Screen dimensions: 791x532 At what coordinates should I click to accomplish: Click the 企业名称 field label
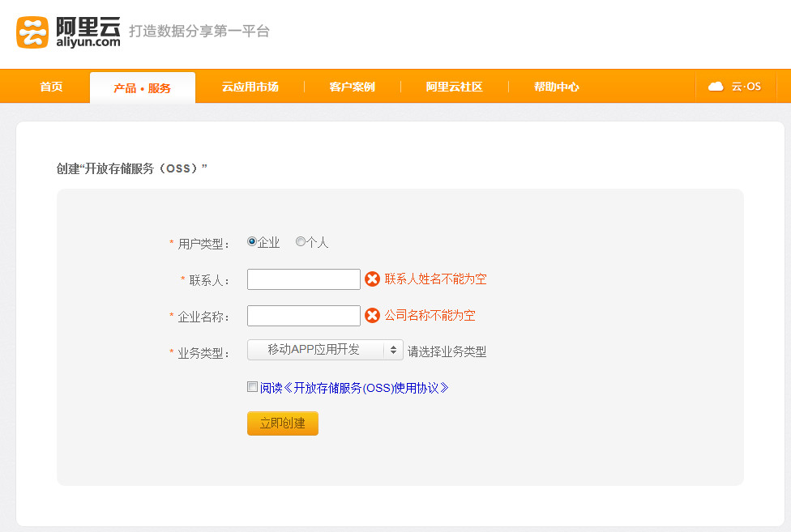(203, 317)
